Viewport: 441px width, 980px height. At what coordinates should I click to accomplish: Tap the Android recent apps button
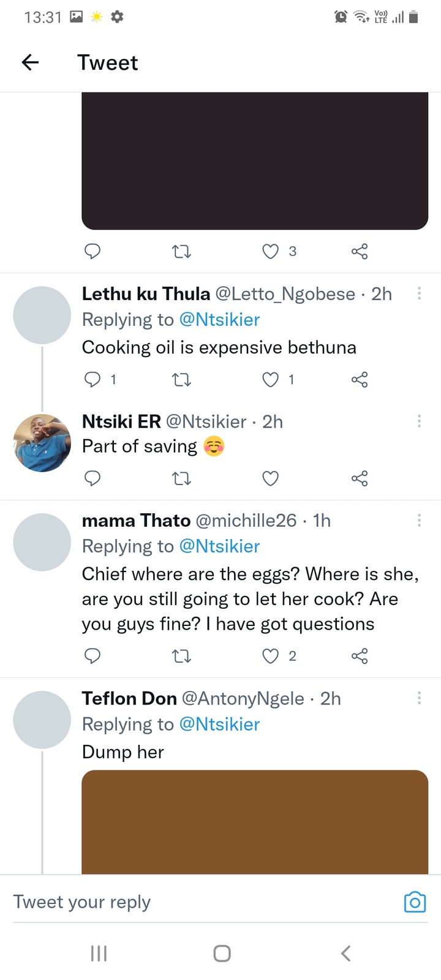[99, 953]
